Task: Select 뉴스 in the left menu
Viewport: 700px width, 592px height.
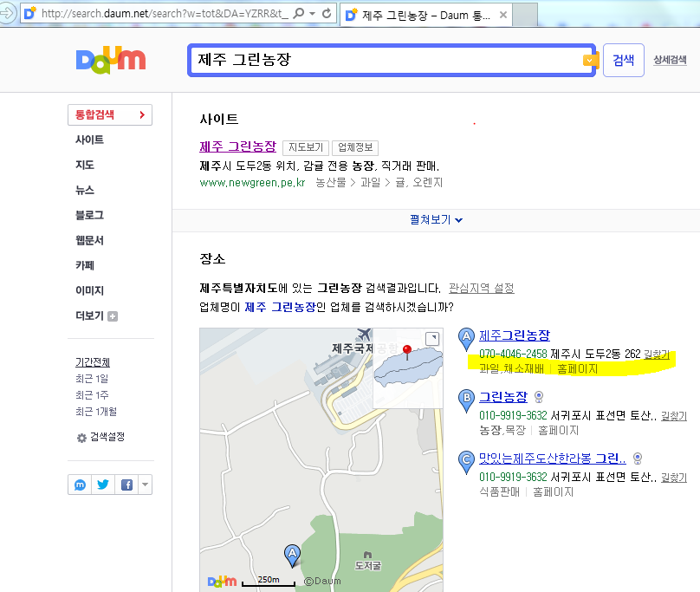Action: click(85, 191)
